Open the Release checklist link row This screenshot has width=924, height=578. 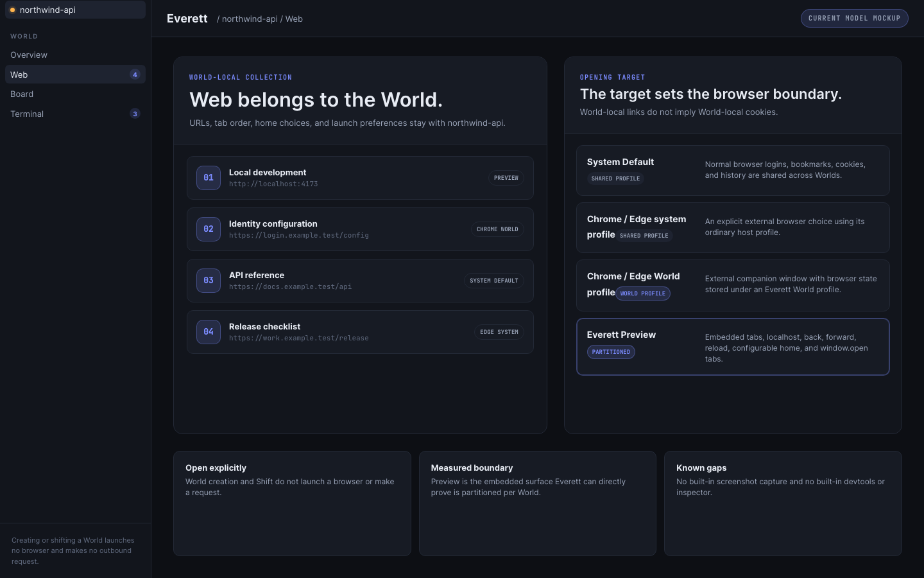pos(360,332)
